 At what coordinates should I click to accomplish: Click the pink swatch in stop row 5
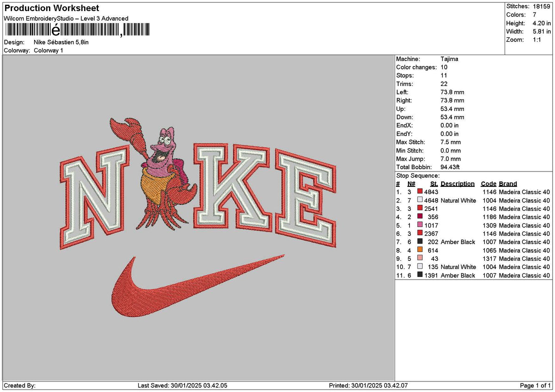(x=420, y=225)
